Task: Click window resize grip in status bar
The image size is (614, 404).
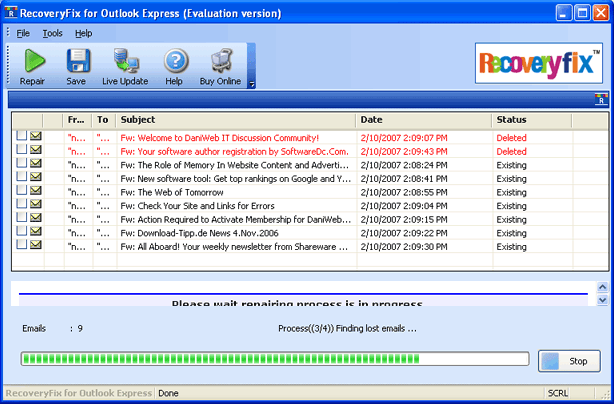Action: 603,393
